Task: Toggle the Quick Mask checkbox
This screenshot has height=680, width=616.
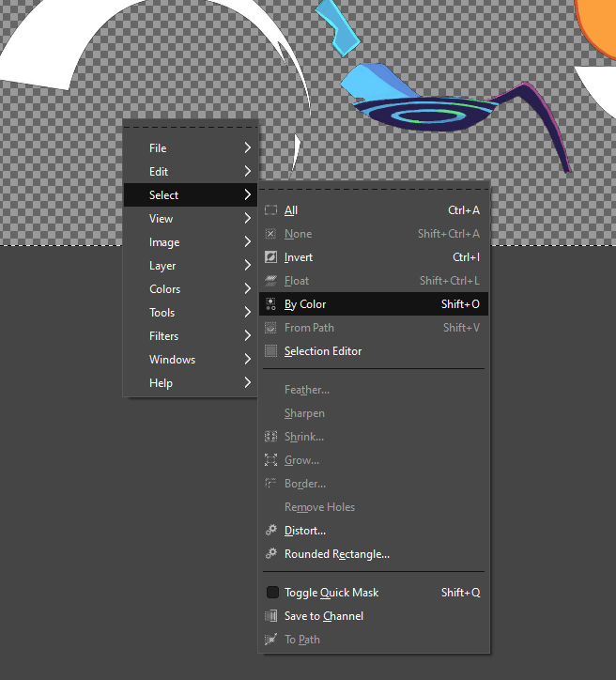Action: [272, 593]
